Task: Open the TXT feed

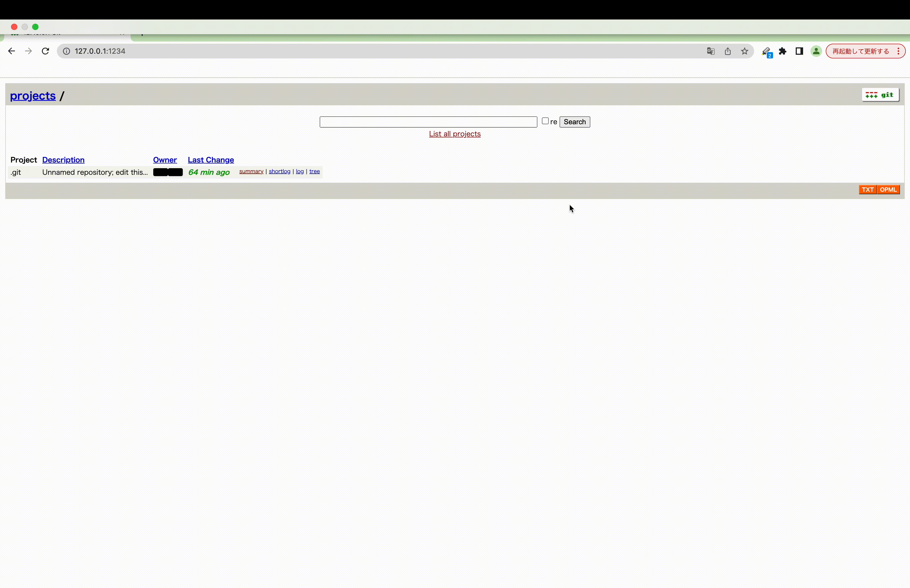Action: [868, 189]
